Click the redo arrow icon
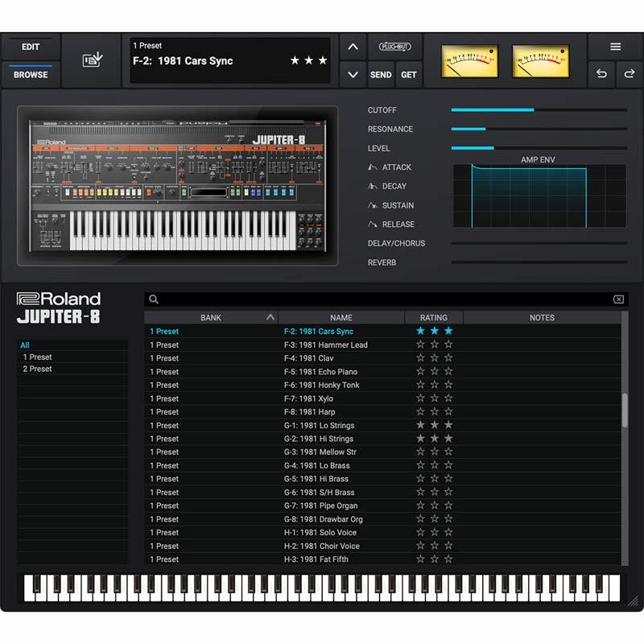The image size is (644, 644). click(x=630, y=74)
